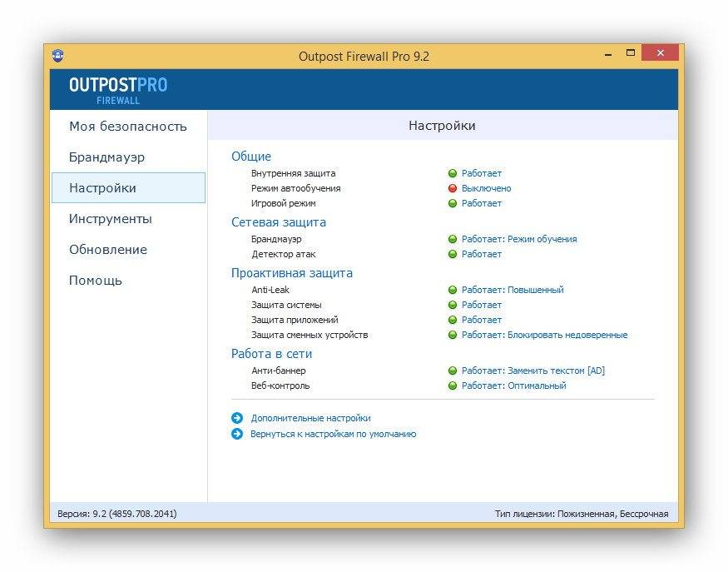Open Брандмауэр section in sidebar

tap(128, 157)
